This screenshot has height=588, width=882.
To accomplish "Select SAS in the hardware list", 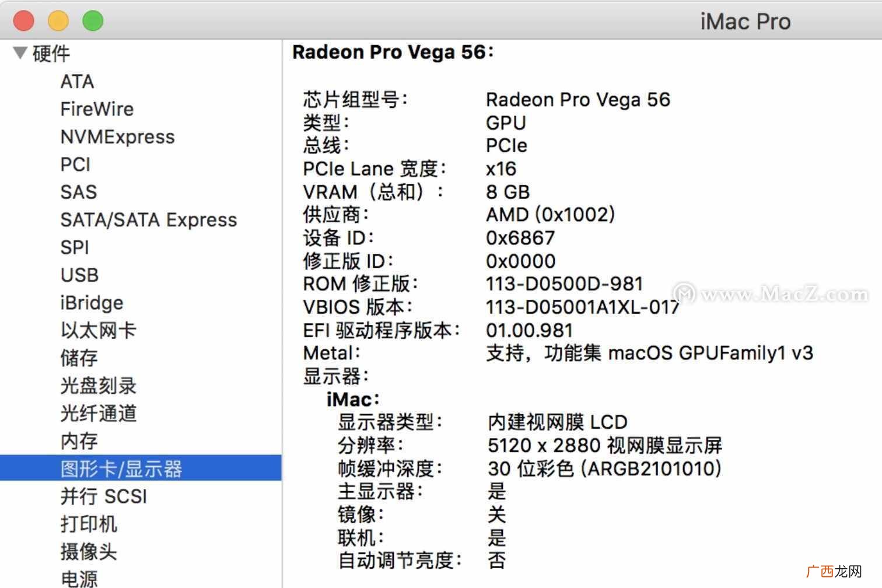I will tap(78, 192).
